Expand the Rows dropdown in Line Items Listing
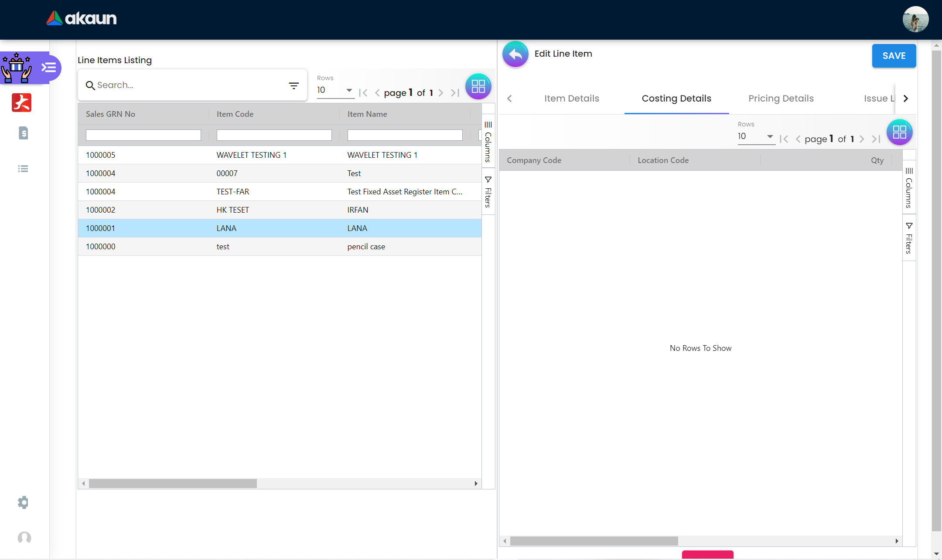 [335, 90]
